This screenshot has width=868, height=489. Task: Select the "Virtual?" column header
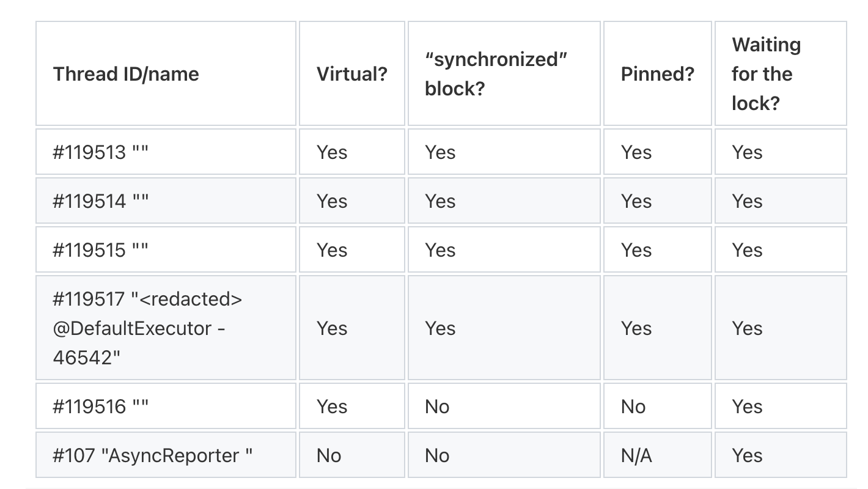click(x=351, y=73)
